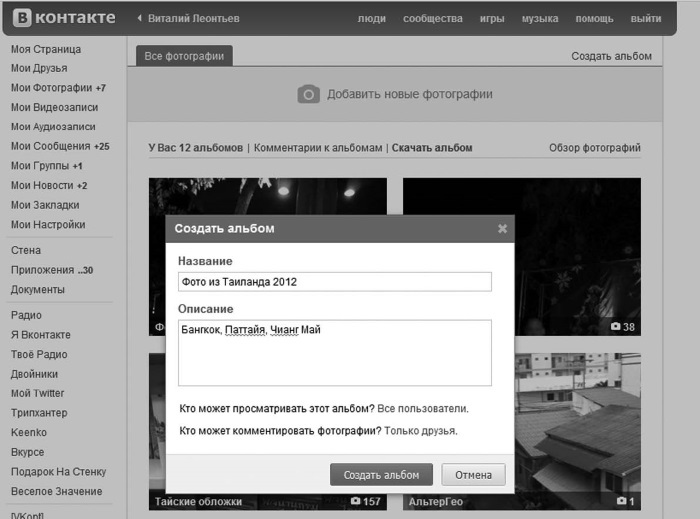The height and width of the screenshot is (519, 700).
Task: Close the Create Album dialog with X
Action: [x=502, y=229]
